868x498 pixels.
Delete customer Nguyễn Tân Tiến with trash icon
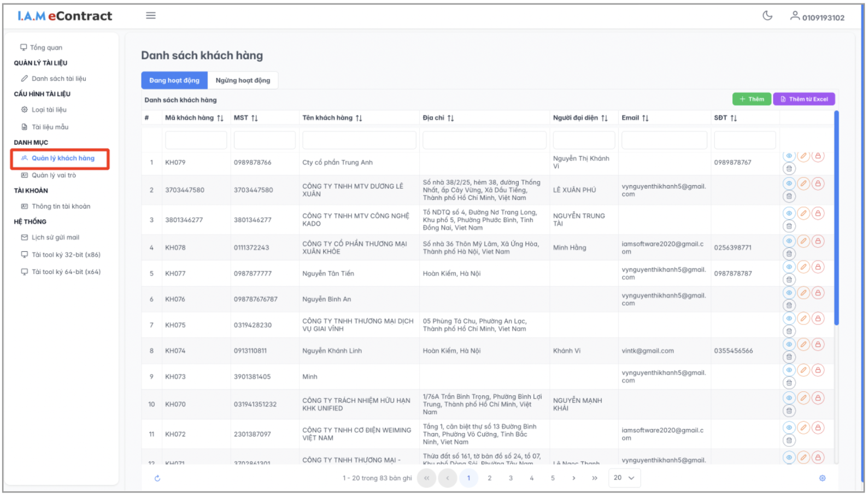(789, 280)
